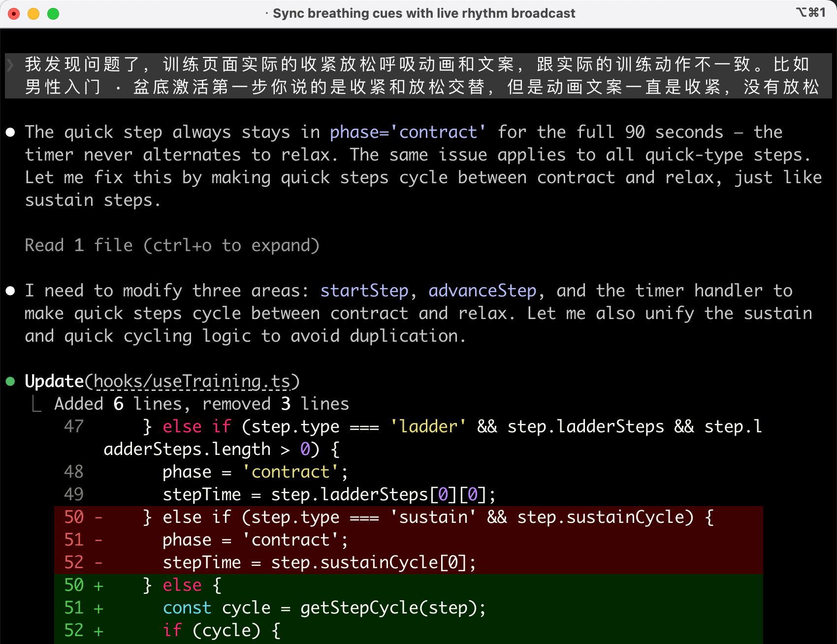This screenshot has height=644, width=837.
Task: Click removed line 50 with 'sustain' check
Action: click(x=427, y=517)
